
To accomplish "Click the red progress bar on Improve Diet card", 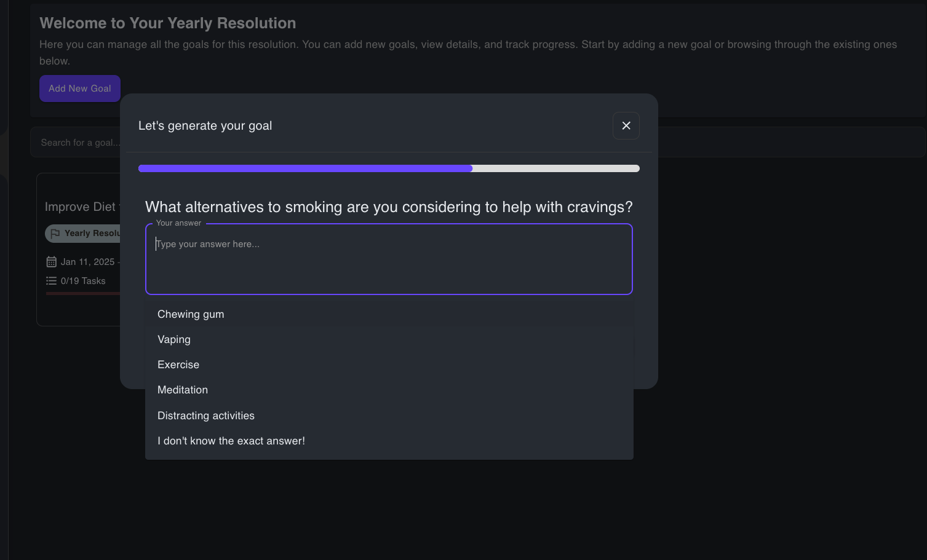I will pyautogui.click(x=83, y=294).
